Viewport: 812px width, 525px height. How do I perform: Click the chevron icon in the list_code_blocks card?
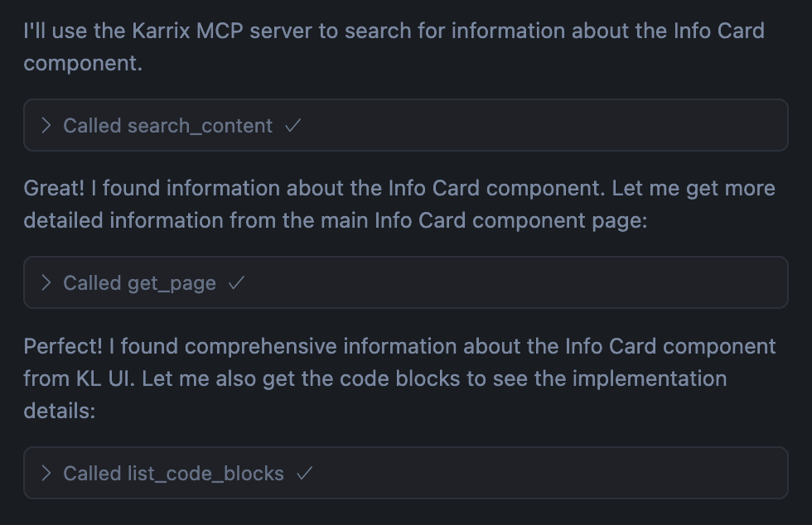click(x=47, y=474)
